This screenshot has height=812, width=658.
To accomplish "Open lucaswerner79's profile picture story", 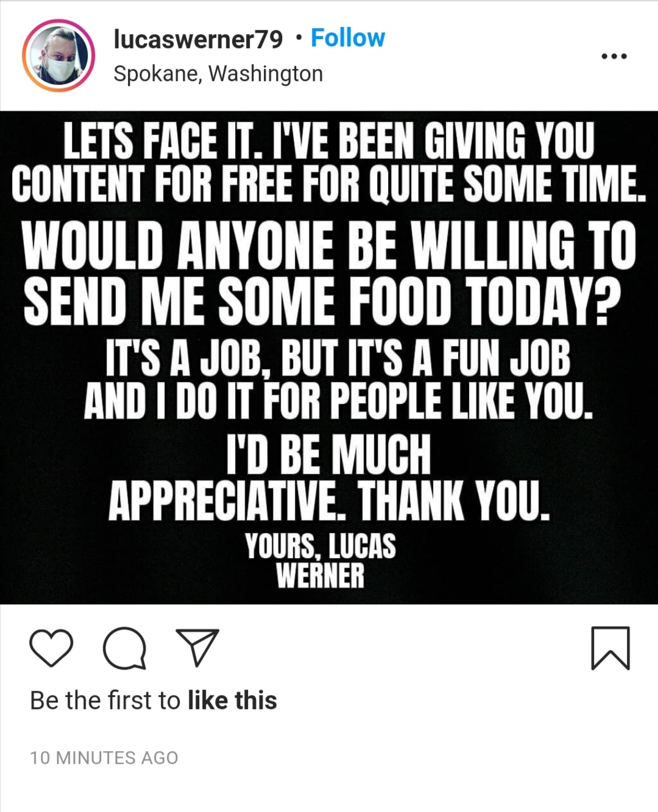I will tap(58, 55).
